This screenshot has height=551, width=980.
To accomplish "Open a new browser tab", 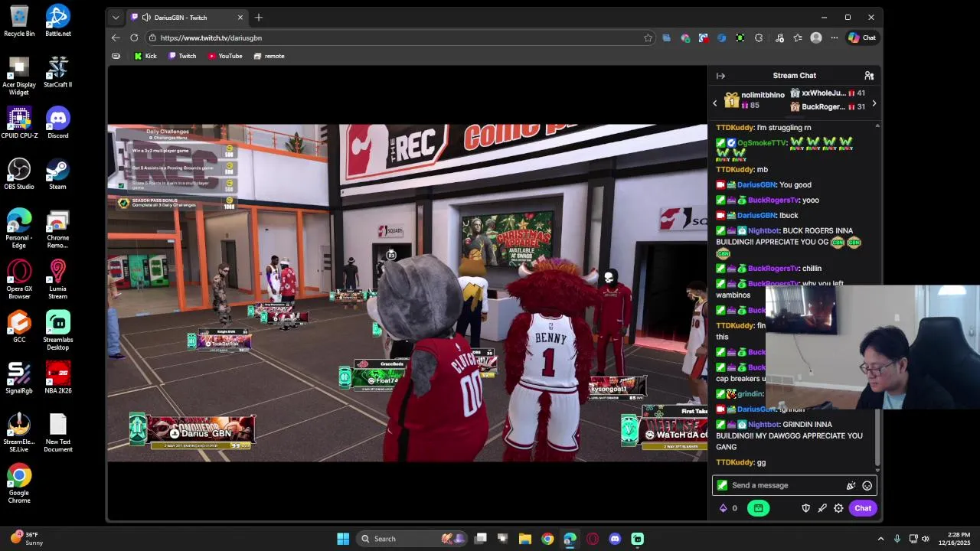I will pyautogui.click(x=259, y=18).
